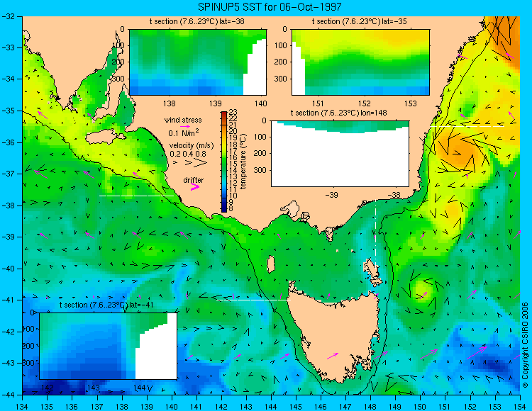Click the "-39" tick under the lon=148 inset

[x=331, y=195]
